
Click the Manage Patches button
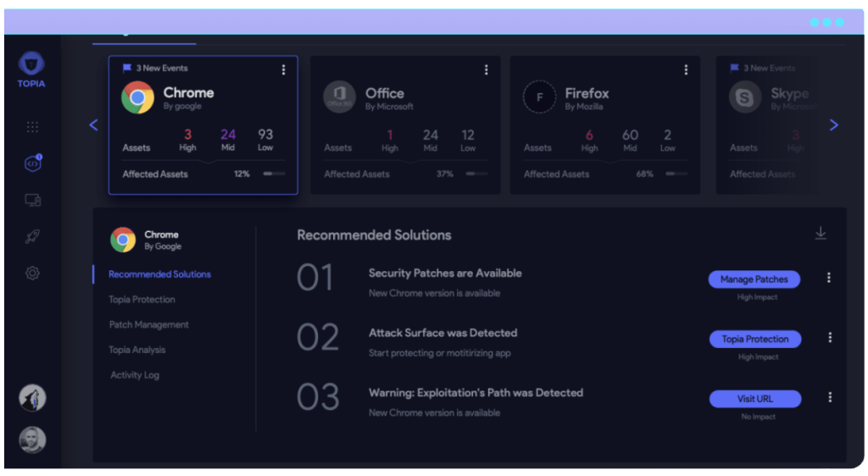pos(754,280)
